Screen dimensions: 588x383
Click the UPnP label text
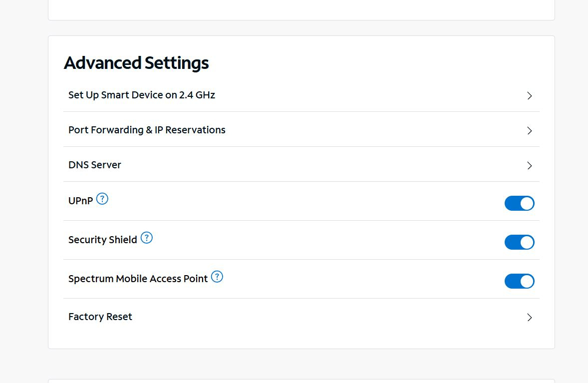80,201
